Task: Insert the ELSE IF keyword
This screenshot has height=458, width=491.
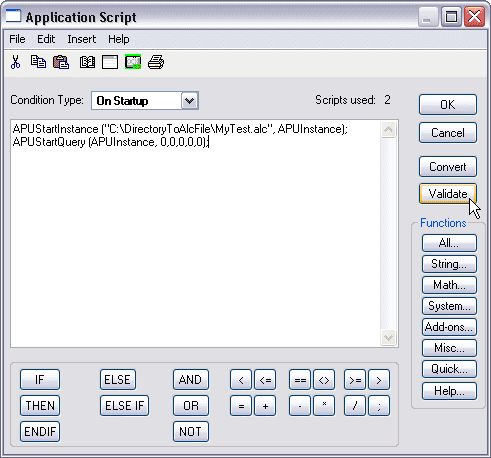Action: 124,406
